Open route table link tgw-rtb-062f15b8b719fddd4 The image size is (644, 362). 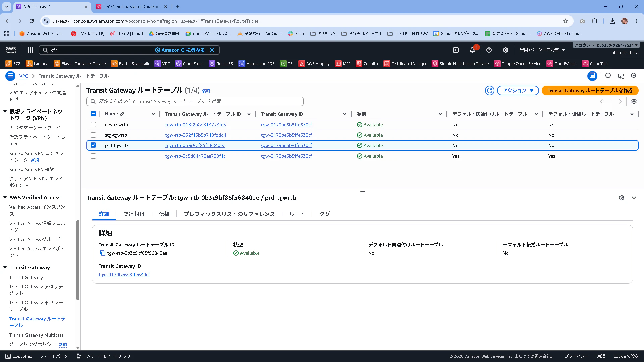196,135
